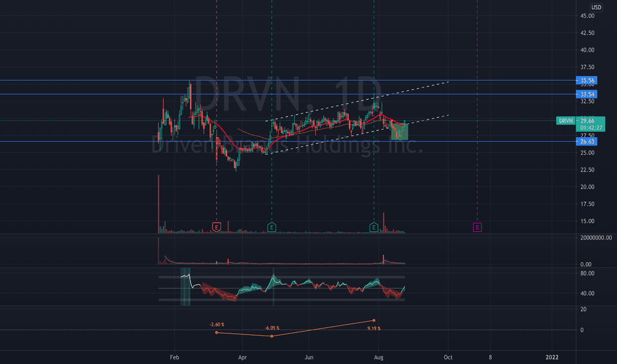Image resolution: width=617 pixels, height=364 pixels.
Task: Click the Jun date axis label
Action: click(x=309, y=357)
